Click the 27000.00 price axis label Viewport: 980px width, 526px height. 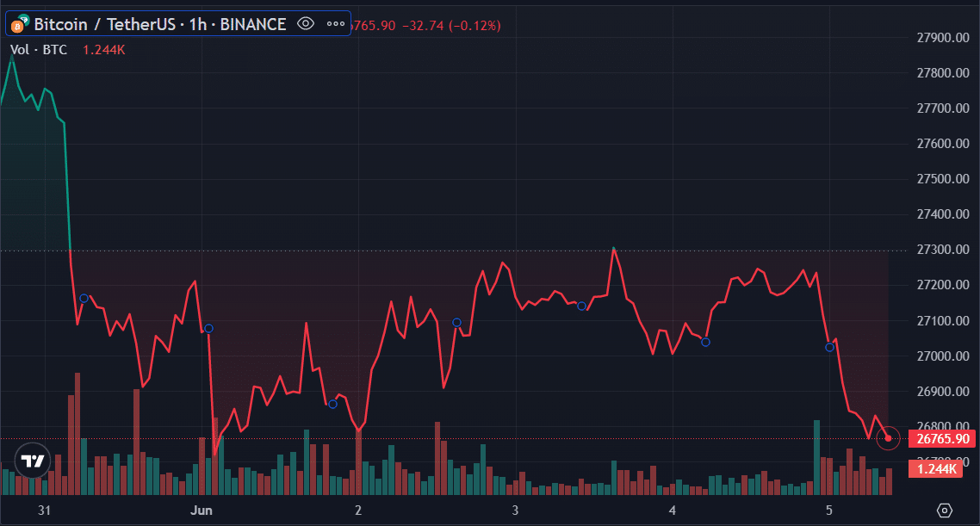[x=942, y=356]
